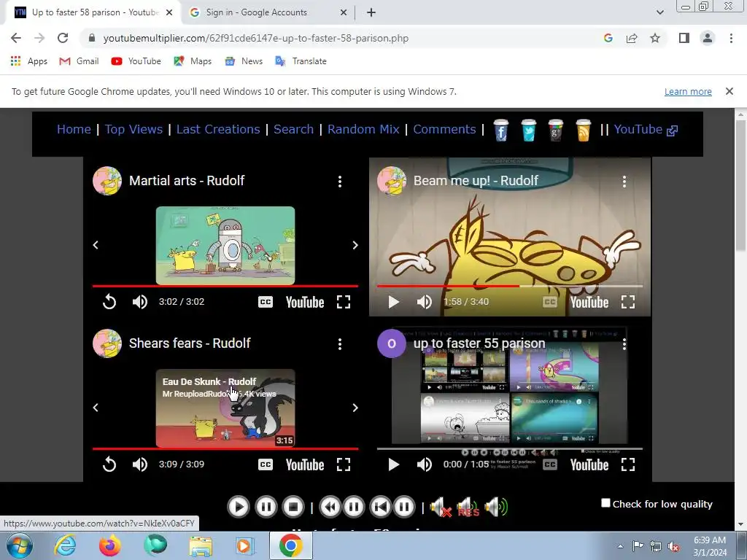Click Learn more in Chrome update bar
Image resolution: width=747 pixels, height=560 pixels.
point(688,91)
